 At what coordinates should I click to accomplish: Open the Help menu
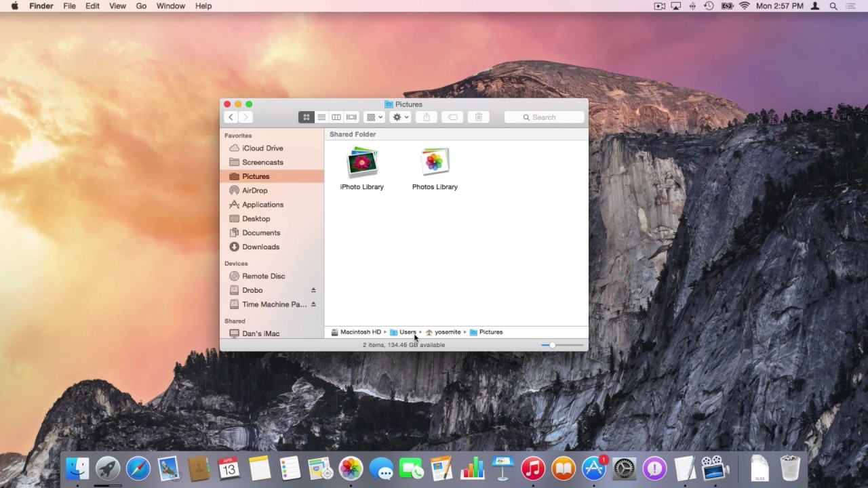[x=203, y=6]
